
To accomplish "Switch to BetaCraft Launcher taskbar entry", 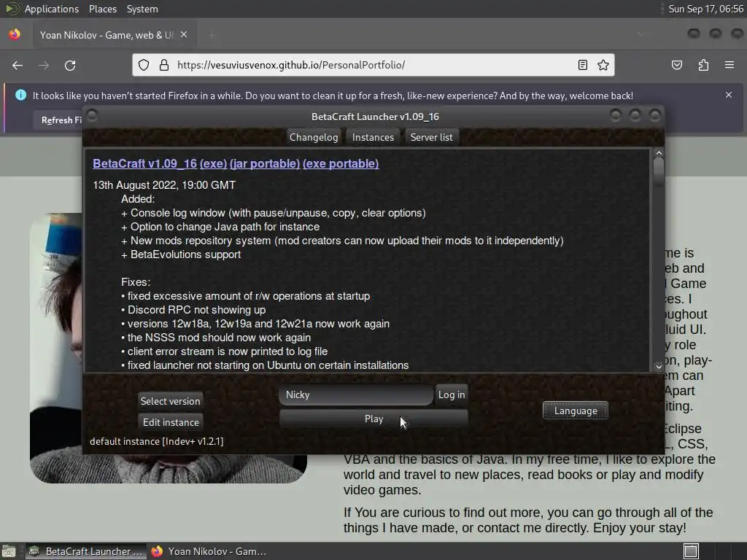I will coord(87,551).
